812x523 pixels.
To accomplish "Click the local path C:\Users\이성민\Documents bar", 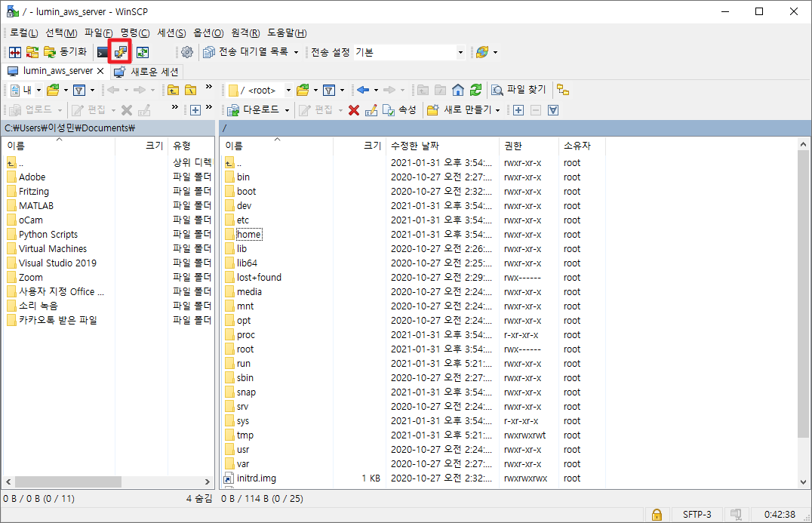I will [x=108, y=128].
